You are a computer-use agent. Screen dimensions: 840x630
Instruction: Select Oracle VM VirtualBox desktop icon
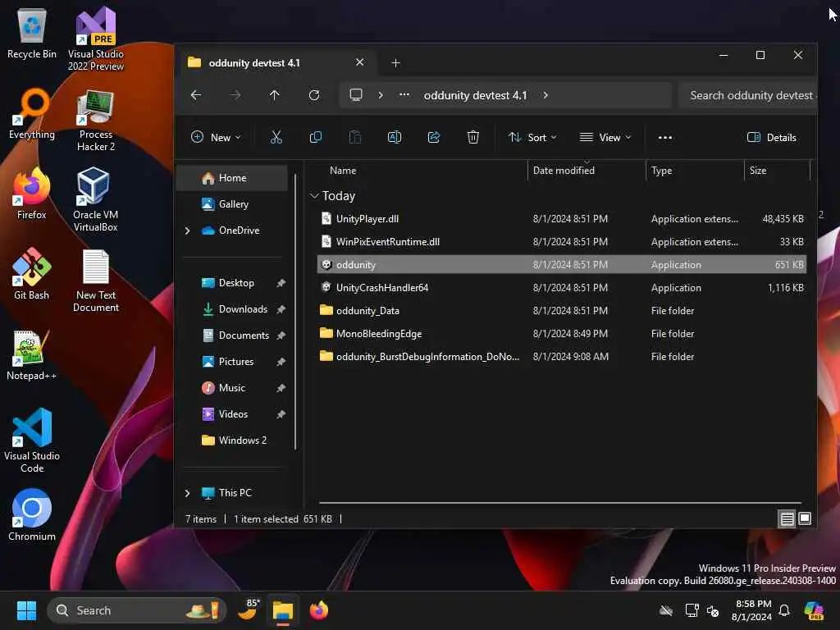pyautogui.click(x=96, y=200)
